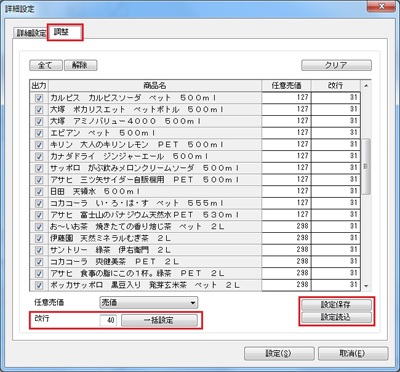Toggle output checkbox for エビアン ペット

[39, 133]
